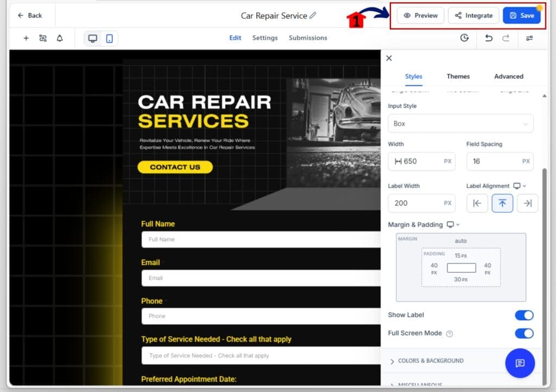Open the notifications bell icon
Screen dimensions: 556x392
[60, 38]
